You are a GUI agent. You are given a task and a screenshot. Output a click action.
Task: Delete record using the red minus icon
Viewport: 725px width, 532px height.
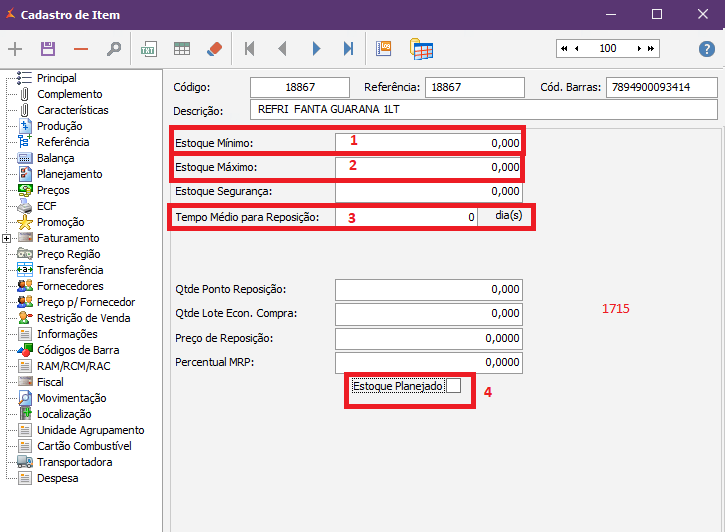[x=81, y=49]
